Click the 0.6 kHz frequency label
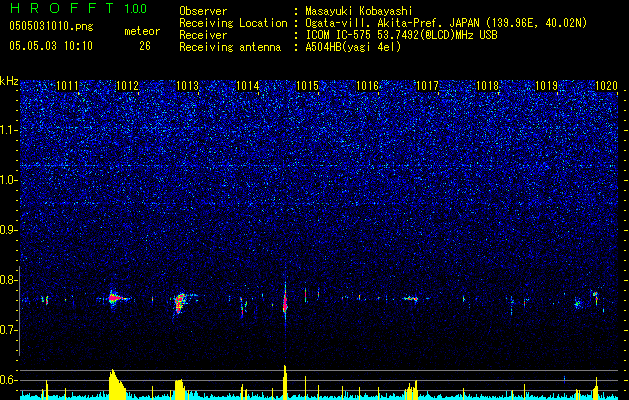The height and width of the screenshot is (400, 629). click(x=9, y=380)
